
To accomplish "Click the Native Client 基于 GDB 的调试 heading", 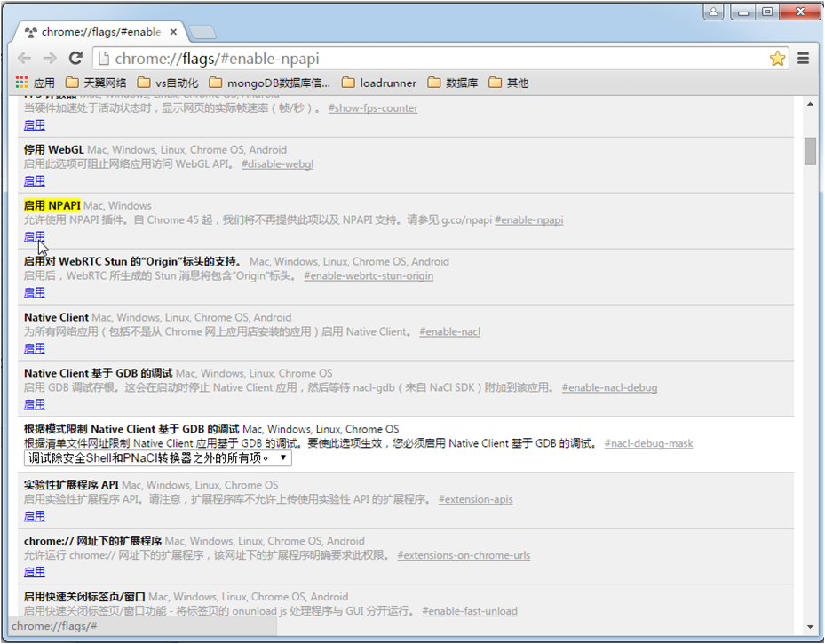I will 99,373.
